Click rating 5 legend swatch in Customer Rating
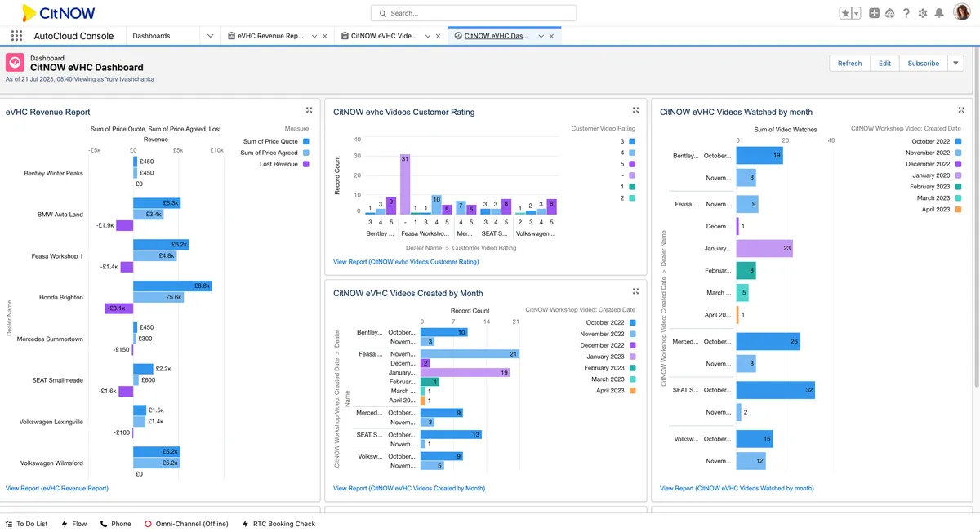 click(632, 164)
